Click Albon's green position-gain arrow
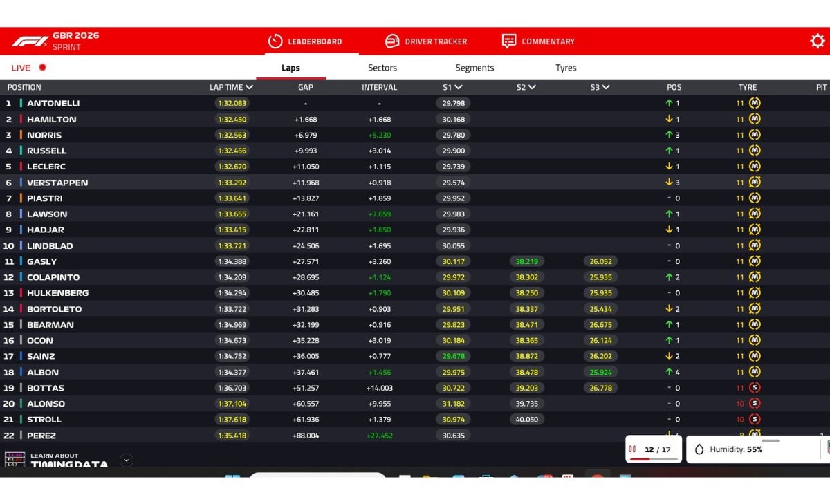The width and height of the screenshot is (830, 504). point(669,372)
